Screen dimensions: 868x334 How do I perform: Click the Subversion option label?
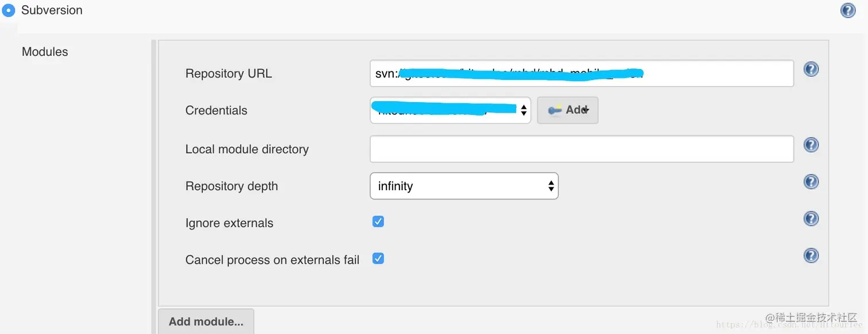(x=52, y=10)
